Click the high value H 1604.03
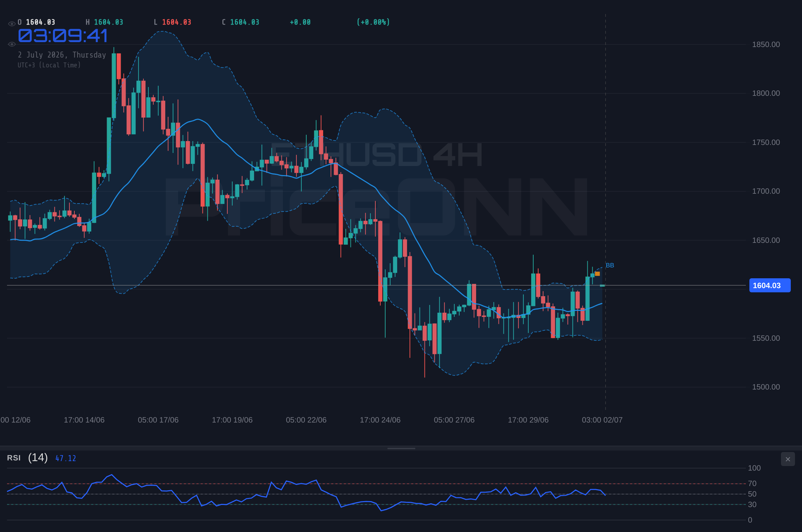The image size is (802, 532). (x=105, y=22)
